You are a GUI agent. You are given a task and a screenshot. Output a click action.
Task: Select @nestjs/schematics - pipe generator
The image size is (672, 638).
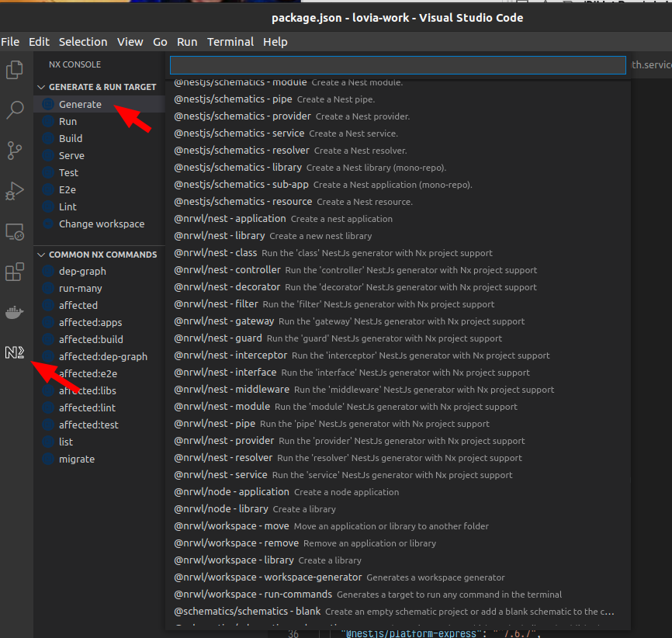[398, 99]
